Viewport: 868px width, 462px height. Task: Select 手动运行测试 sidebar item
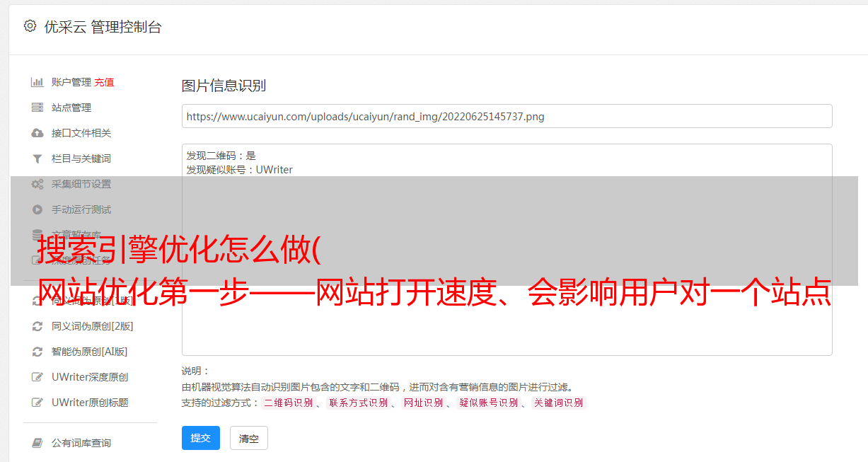tap(81, 209)
